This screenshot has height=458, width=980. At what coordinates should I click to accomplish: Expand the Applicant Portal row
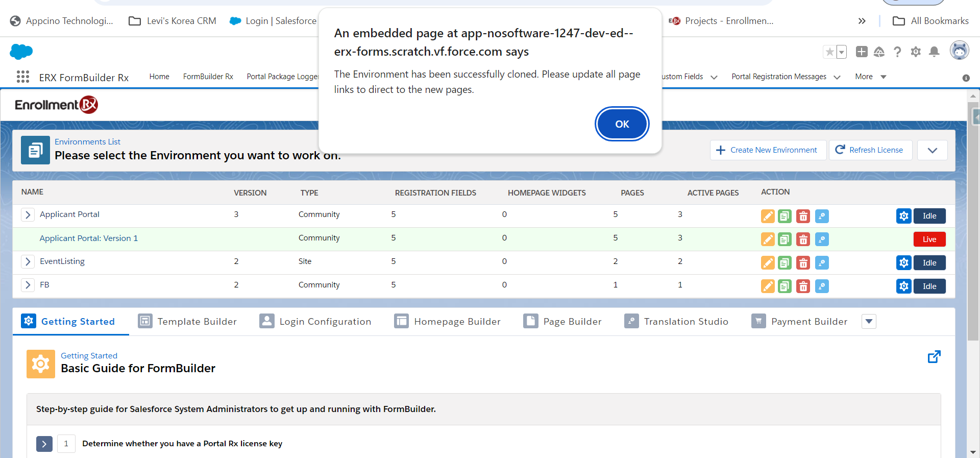[x=28, y=215]
